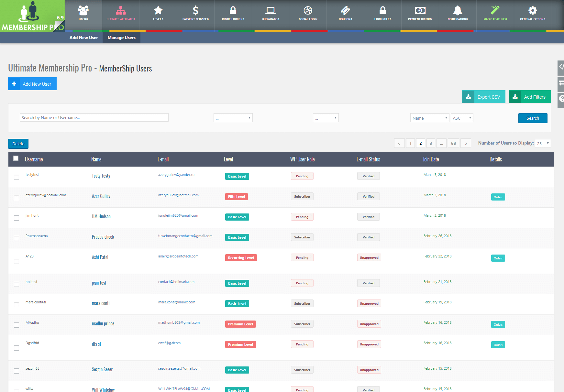Select the jim hunt row checkbox
Viewport: 564px width, 392px height.
pyautogui.click(x=17, y=218)
